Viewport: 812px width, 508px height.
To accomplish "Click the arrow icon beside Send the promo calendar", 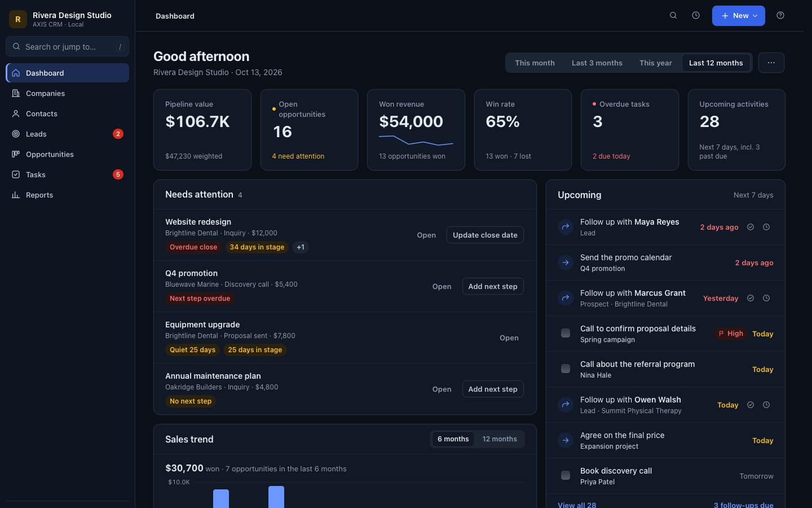I will 566,262.
